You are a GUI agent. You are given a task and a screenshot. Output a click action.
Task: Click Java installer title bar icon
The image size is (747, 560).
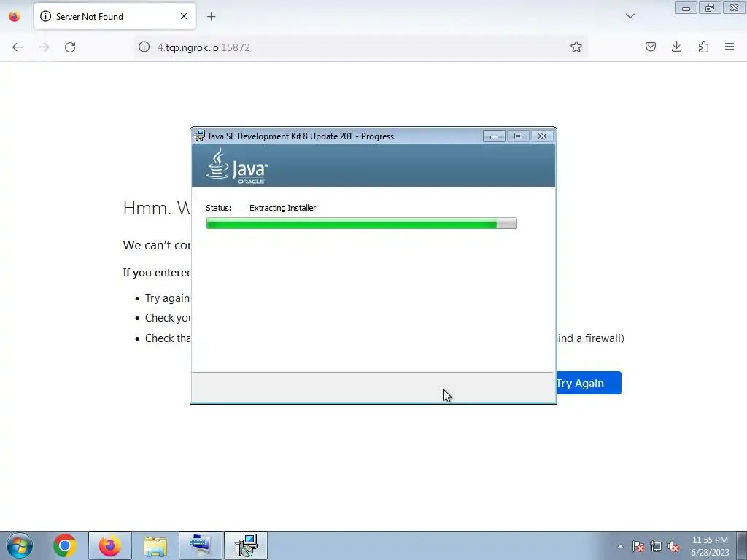pyautogui.click(x=199, y=136)
